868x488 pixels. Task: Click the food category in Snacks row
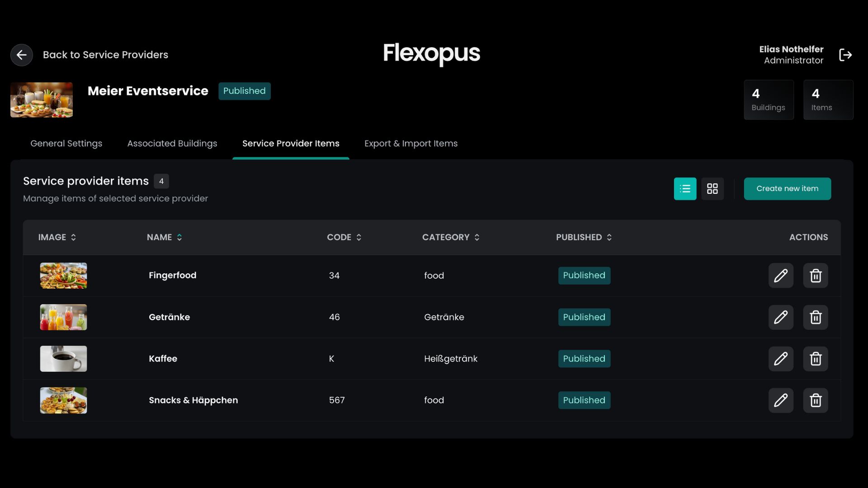click(434, 400)
